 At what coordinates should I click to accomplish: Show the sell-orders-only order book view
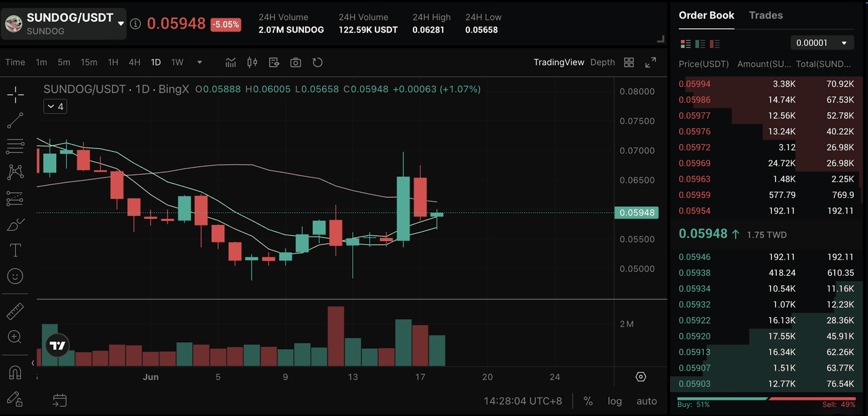(x=715, y=43)
